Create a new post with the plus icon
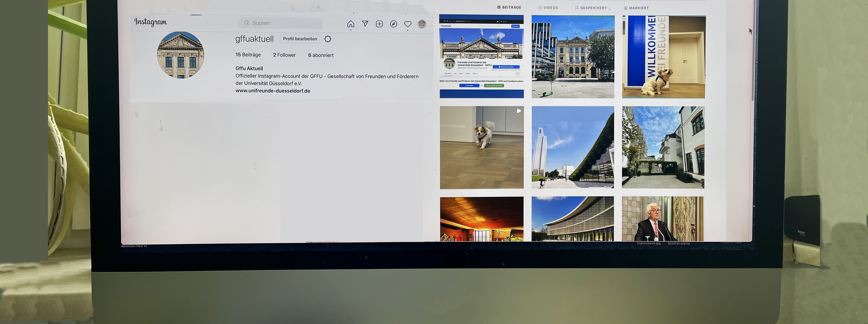868x324 pixels. 379,24
